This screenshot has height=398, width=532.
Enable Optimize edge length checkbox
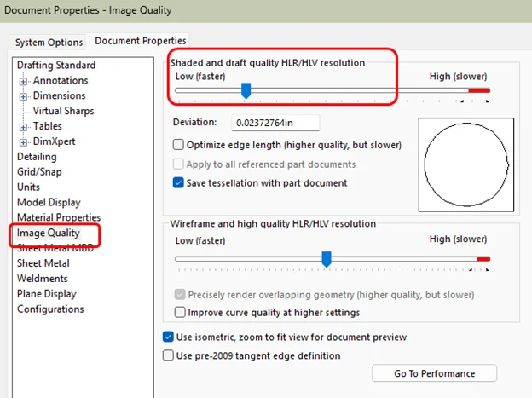click(x=178, y=145)
